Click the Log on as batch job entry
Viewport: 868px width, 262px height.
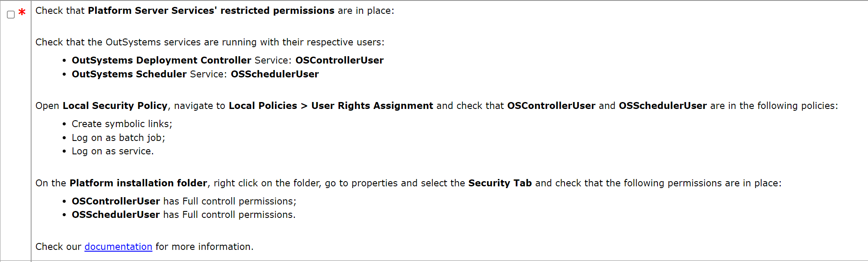[118, 137]
